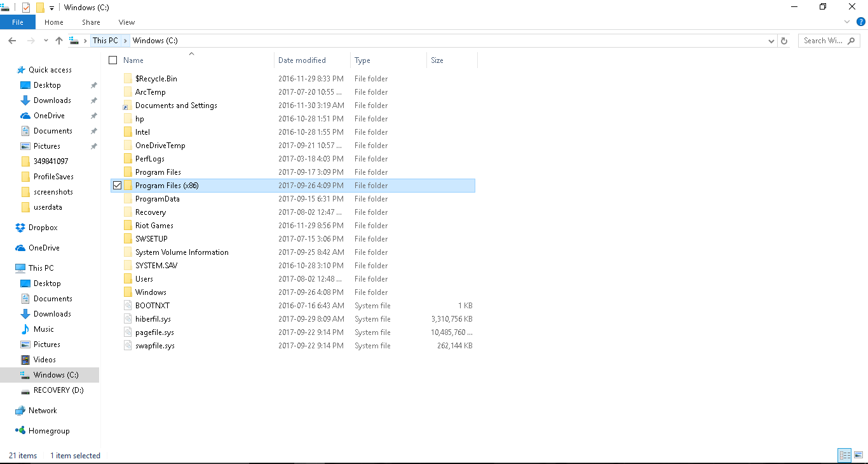Go back using the Back arrow

click(12, 41)
